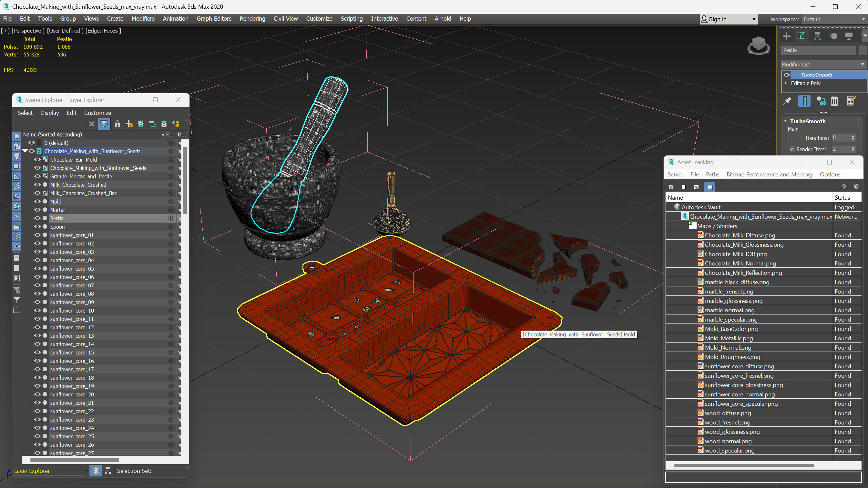Screen dimensions: 868x488
Task: Click the [Edged Faces] viewport label
Action: 103,31
